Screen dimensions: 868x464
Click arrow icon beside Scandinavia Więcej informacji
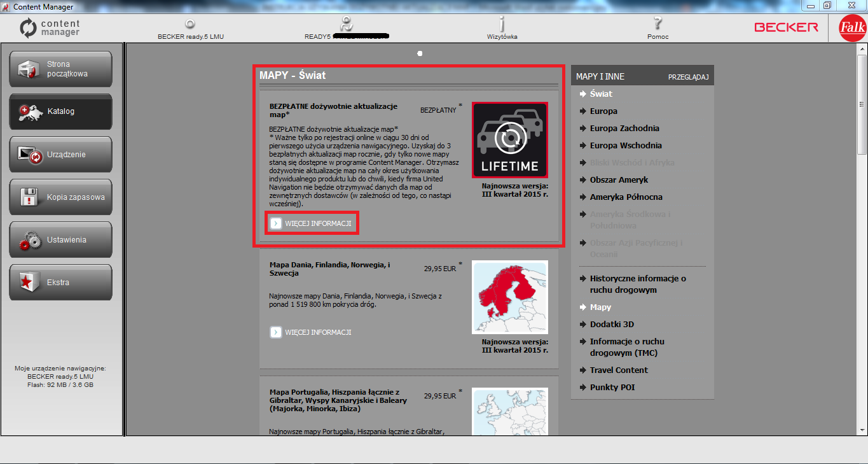275,332
